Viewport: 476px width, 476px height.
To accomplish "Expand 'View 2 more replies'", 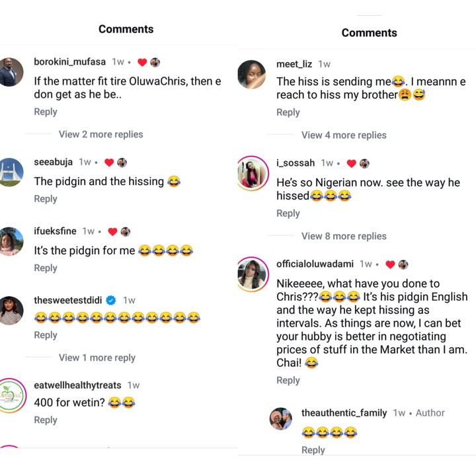I will tap(100, 134).
